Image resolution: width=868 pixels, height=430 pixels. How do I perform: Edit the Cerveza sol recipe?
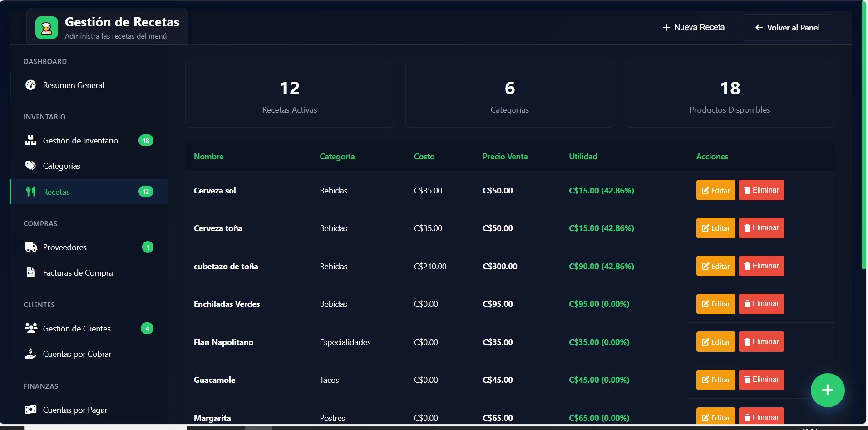tap(715, 190)
